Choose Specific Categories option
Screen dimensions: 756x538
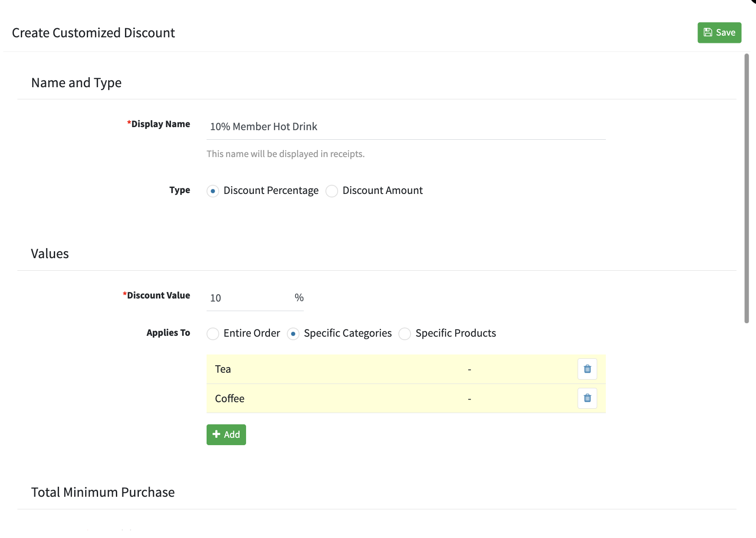293,334
